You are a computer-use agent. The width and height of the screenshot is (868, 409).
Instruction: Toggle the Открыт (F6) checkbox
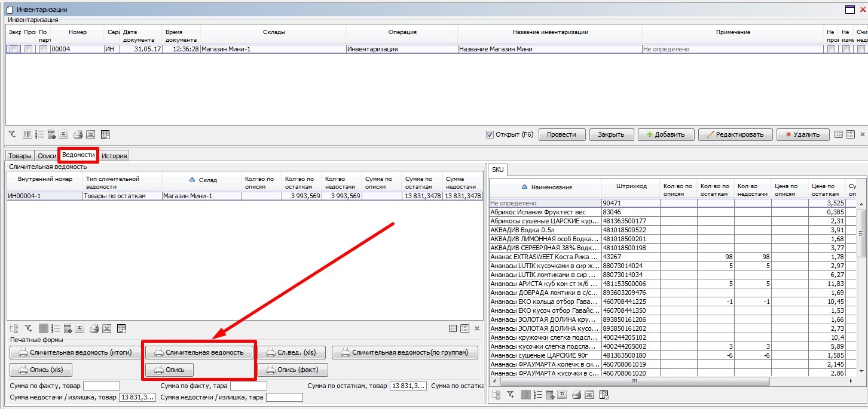point(490,134)
